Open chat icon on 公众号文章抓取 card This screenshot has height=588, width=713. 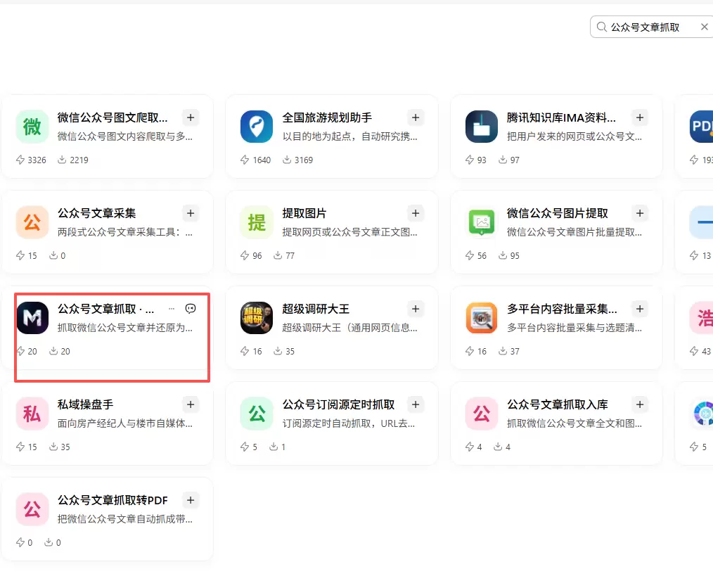pos(191,309)
